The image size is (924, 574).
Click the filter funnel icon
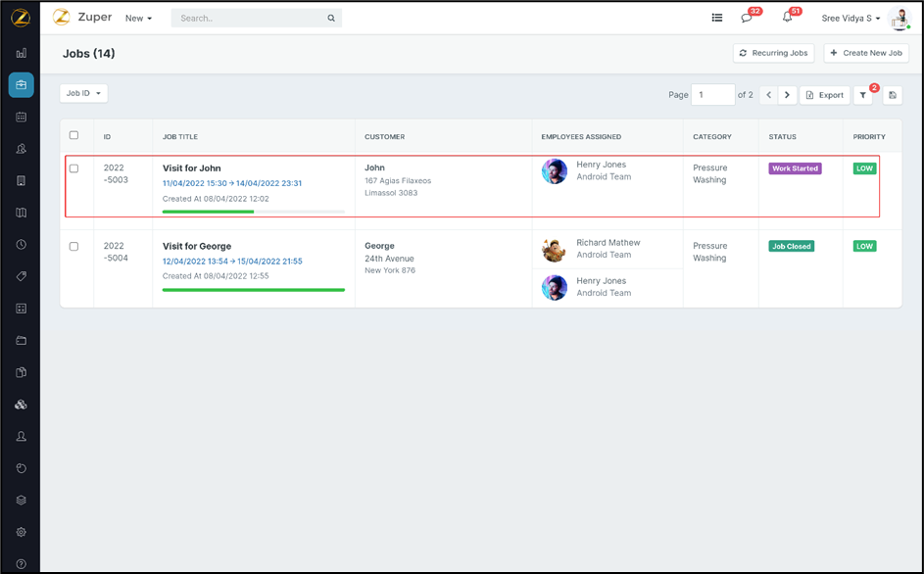pos(863,95)
